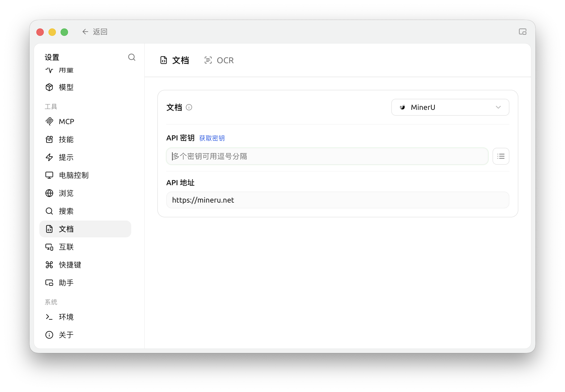Image resolution: width=565 pixels, height=392 pixels.
Task: Go back using the 返回 arrow
Action: tap(95, 32)
